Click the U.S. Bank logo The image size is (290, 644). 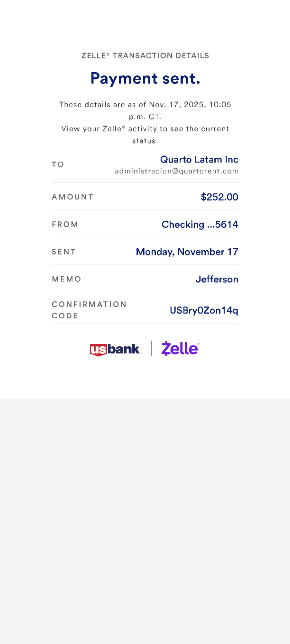click(115, 349)
